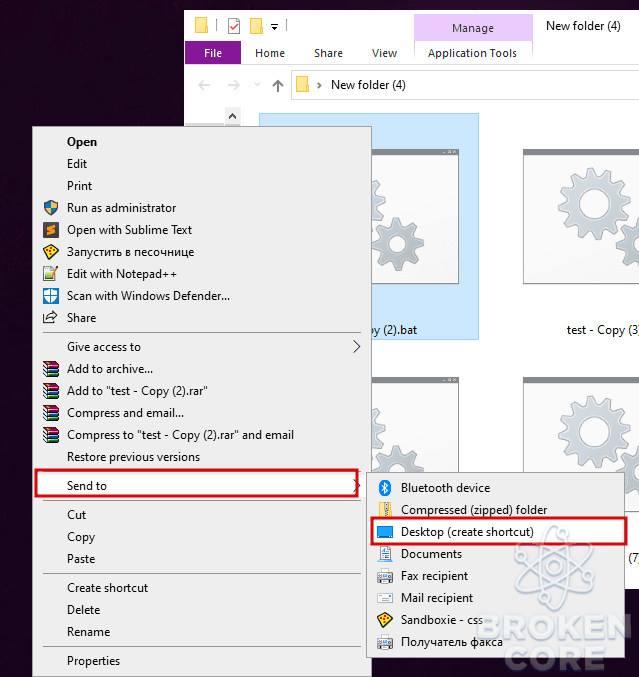Switch to the View ribbon tab
Image resolution: width=639 pixels, height=677 pixels.
384,53
